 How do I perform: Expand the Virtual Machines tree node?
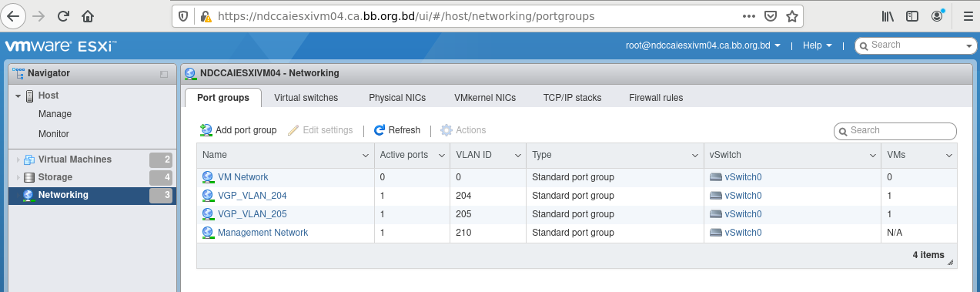click(18, 160)
